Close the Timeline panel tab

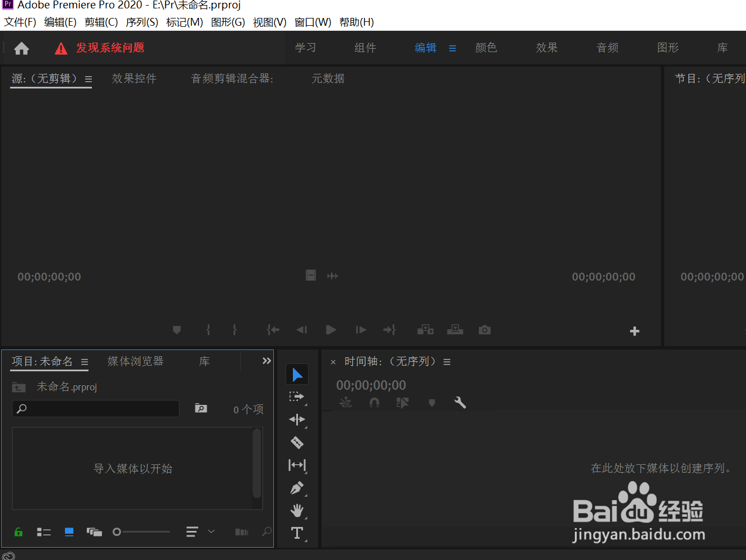coord(333,362)
